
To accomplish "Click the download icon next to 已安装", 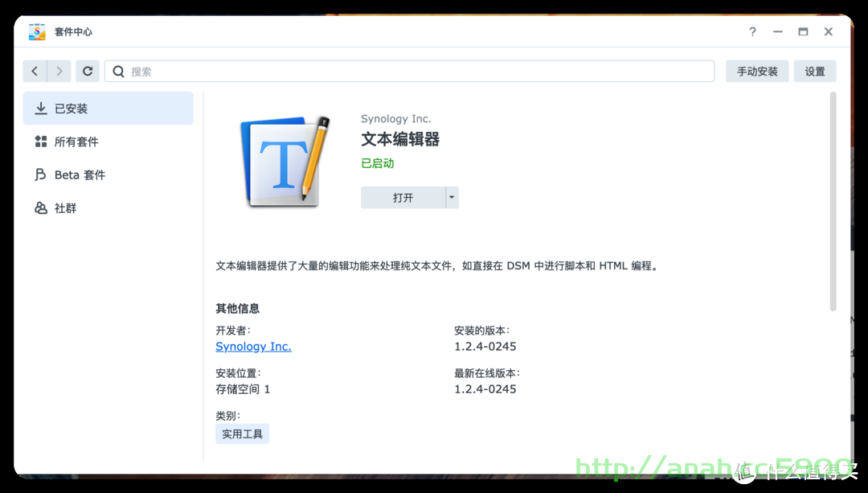I will [41, 108].
